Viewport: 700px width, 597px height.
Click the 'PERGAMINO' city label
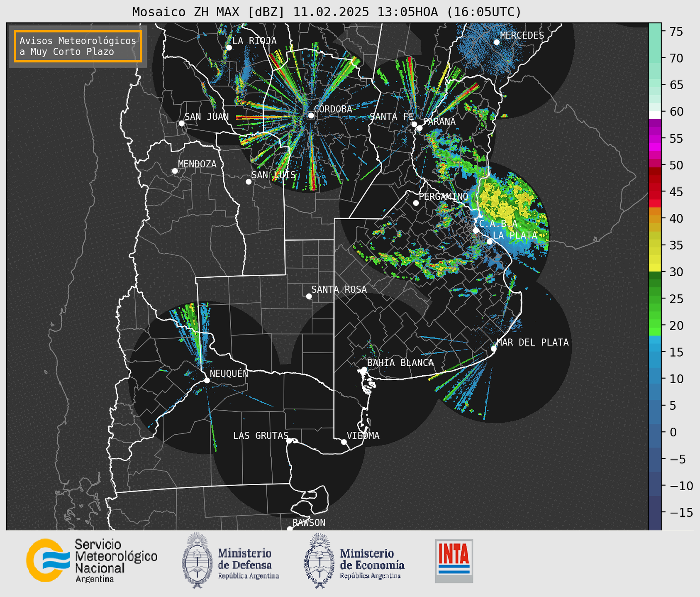tap(444, 196)
